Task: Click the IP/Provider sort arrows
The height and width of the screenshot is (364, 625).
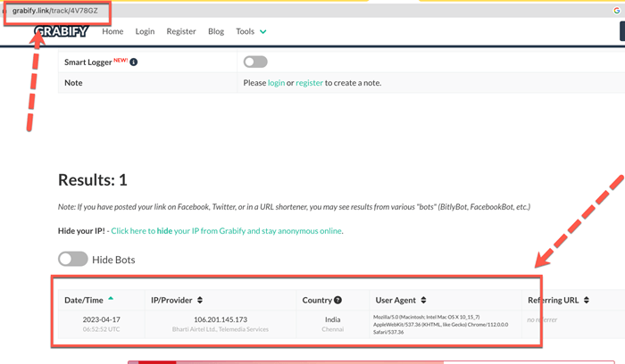Action: tap(200, 301)
